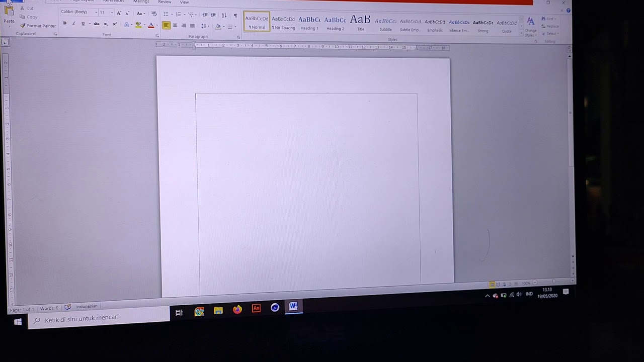Open the Paragraph dialog launcher
Image resolution: width=644 pixels, height=362 pixels.
(238, 37)
